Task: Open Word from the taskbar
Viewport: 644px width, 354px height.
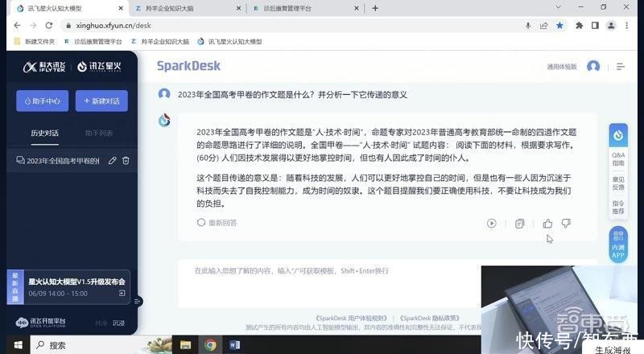Action: tap(234, 345)
